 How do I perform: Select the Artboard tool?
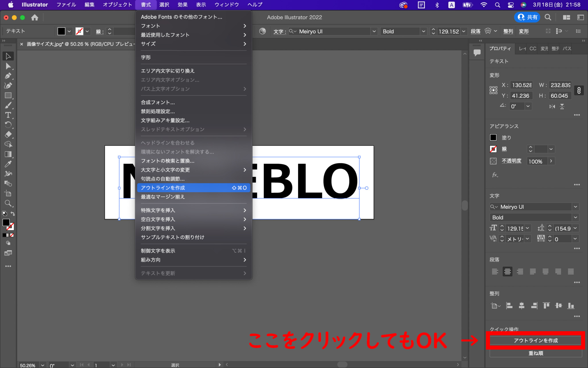tap(8, 193)
